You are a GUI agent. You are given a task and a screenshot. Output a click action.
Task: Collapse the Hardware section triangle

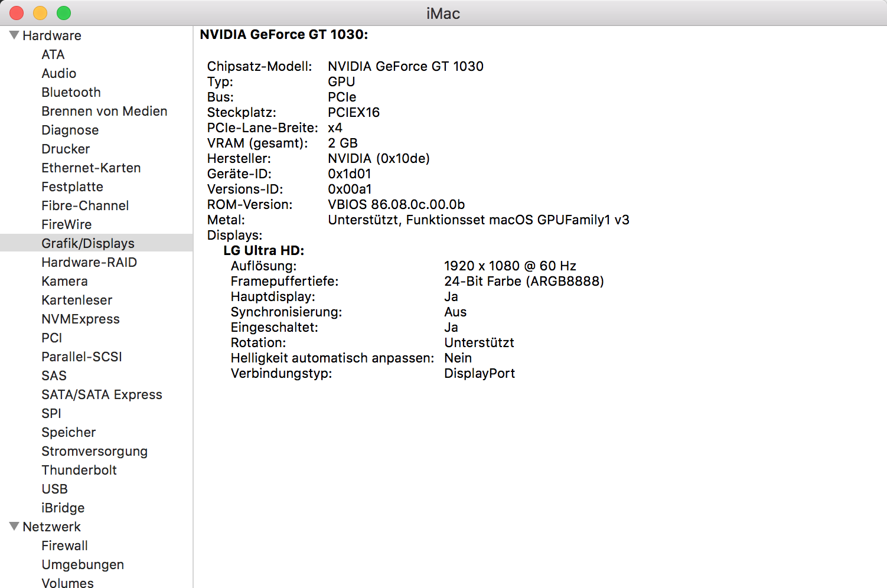(14, 35)
